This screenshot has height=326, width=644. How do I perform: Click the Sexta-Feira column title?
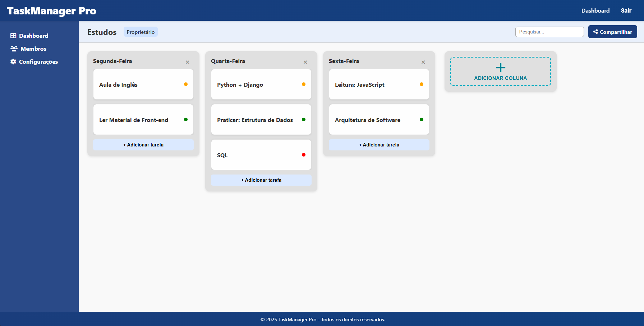coord(344,61)
